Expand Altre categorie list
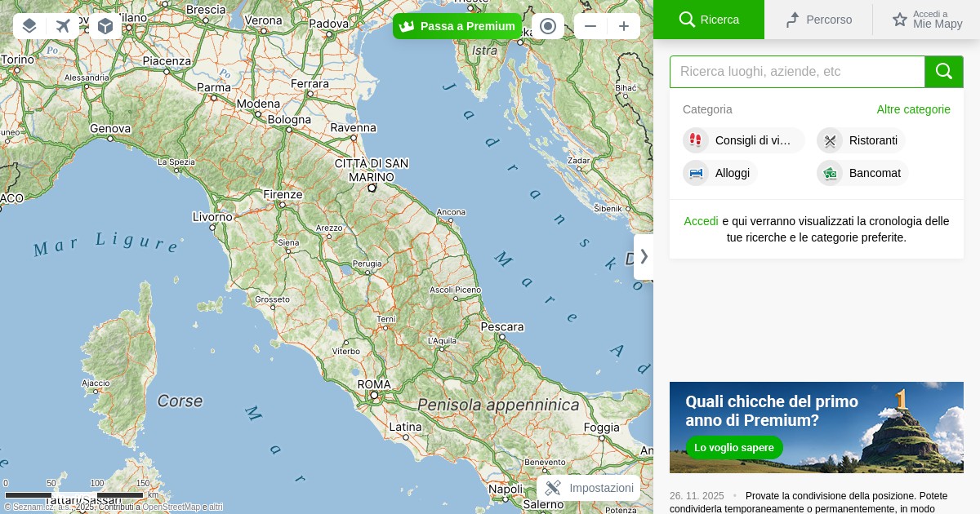 coord(913,109)
